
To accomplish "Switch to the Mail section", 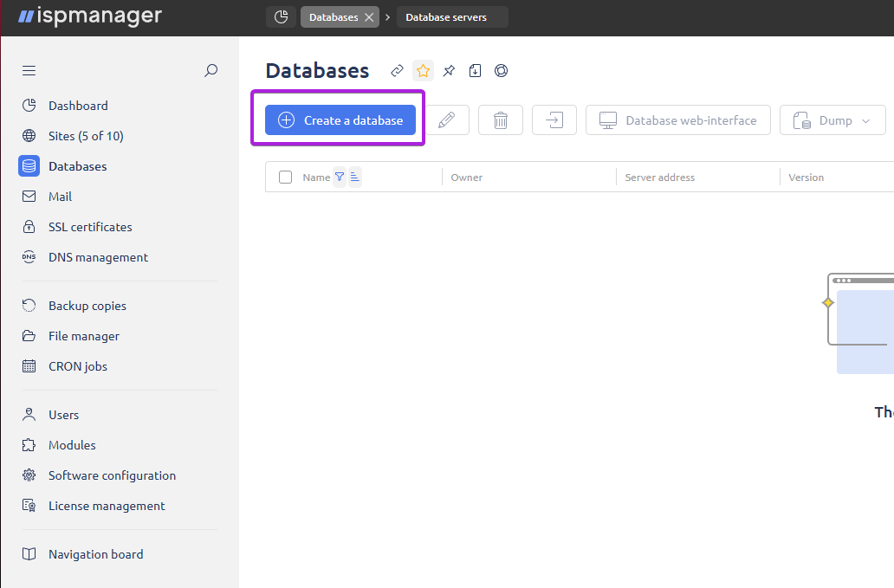I will click(59, 196).
